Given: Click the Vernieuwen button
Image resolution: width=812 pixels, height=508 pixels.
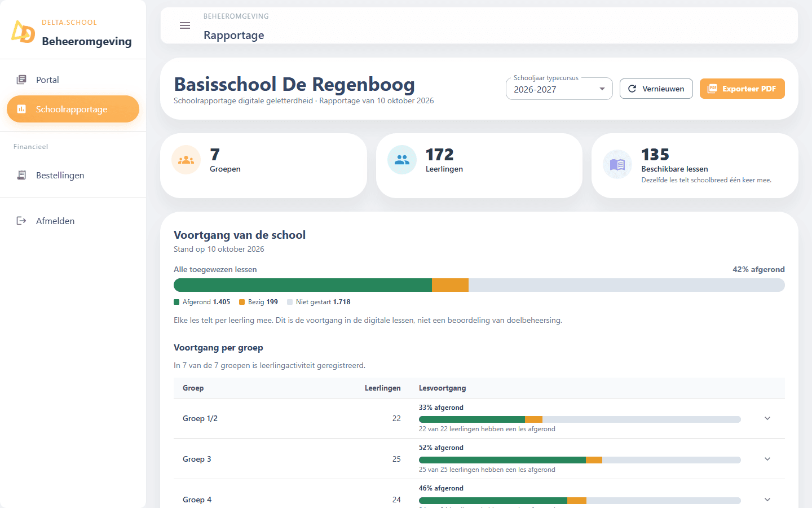Looking at the screenshot, I should pos(656,89).
